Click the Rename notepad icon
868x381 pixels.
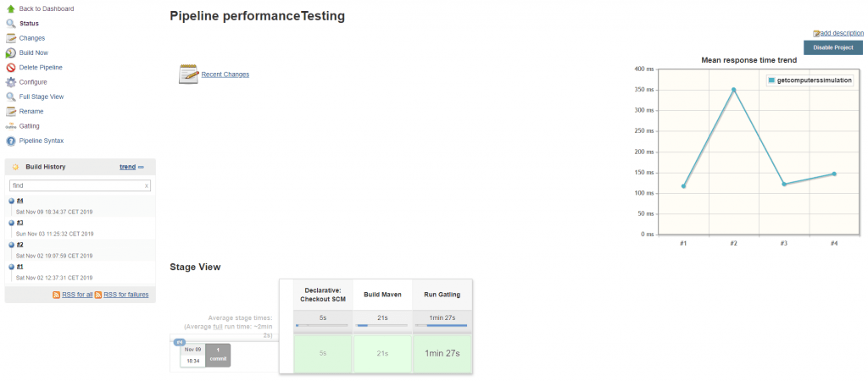coord(10,112)
